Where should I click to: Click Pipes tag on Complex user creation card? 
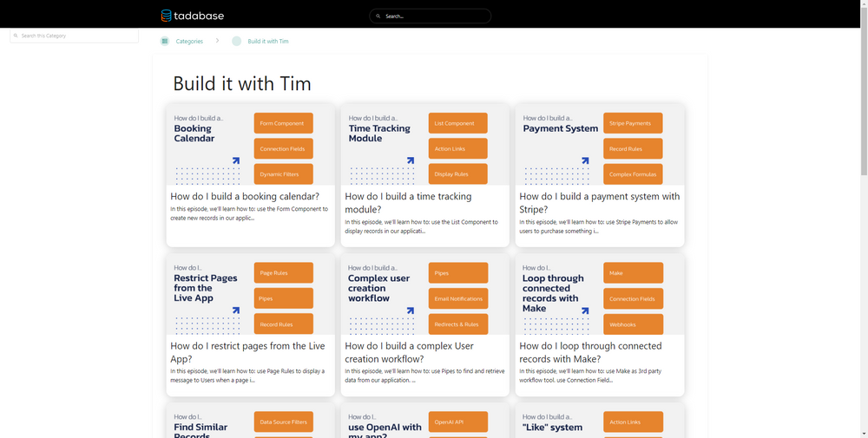tap(458, 272)
